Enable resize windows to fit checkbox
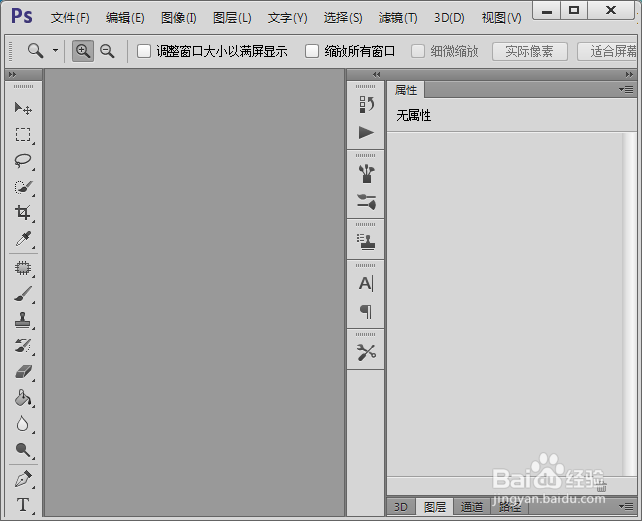The image size is (642, 521). pyautogui.click(x=144, y=51)
